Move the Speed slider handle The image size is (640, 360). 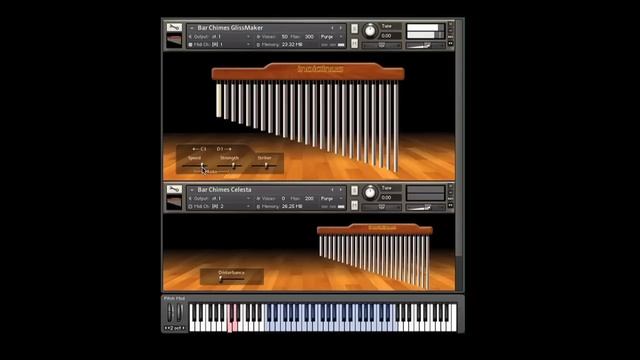202,165
